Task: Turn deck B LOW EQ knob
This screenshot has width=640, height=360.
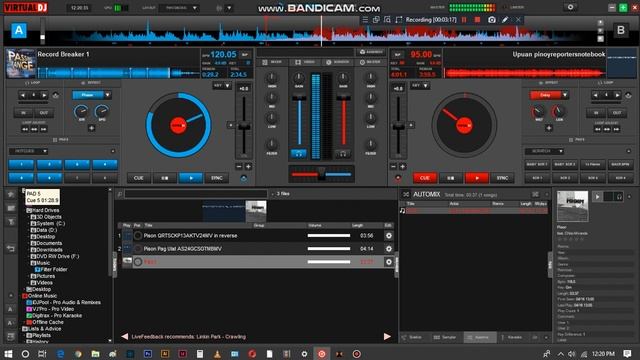Action: 371,118
